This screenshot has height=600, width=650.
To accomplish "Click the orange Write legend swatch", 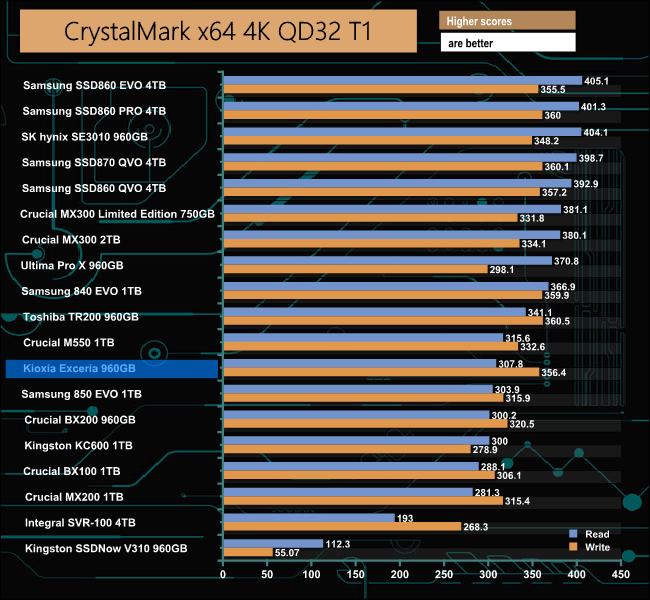I will (x=573, y=547).
